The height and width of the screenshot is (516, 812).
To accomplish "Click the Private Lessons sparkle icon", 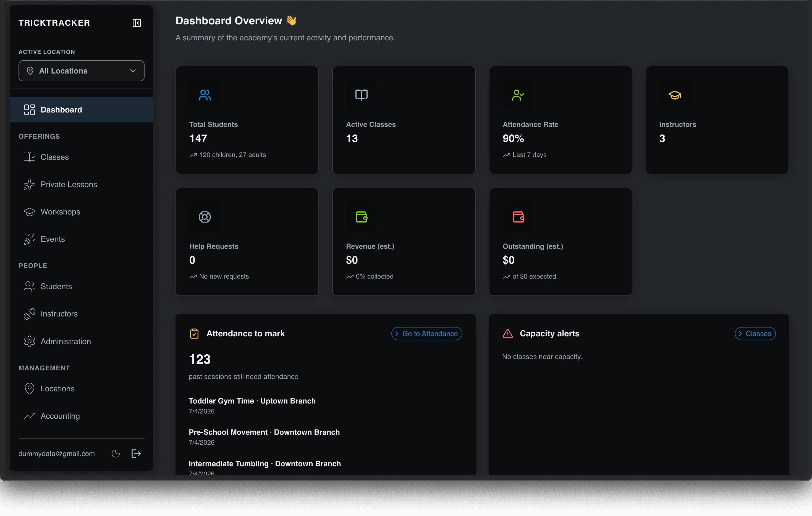I will point(29,184).
